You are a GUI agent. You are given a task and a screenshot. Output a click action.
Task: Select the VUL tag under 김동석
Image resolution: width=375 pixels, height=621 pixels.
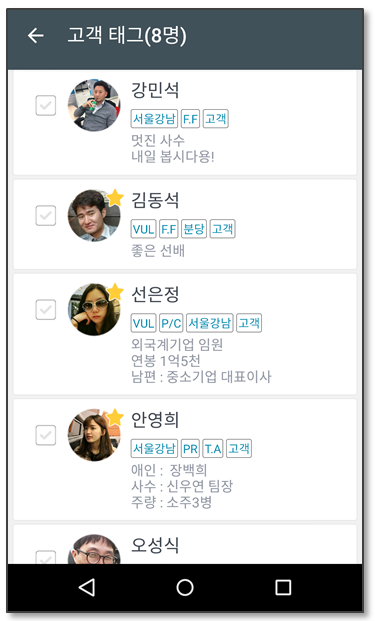143,229
